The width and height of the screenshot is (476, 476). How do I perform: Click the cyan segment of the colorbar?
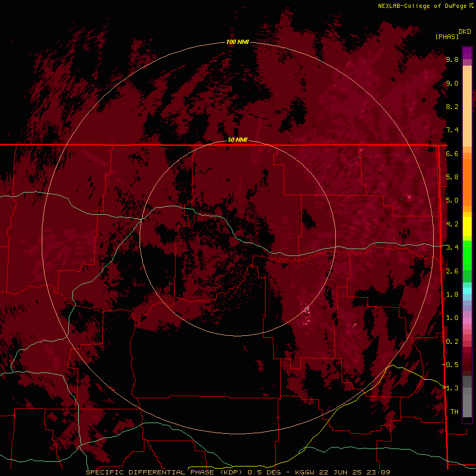(467, 291)
